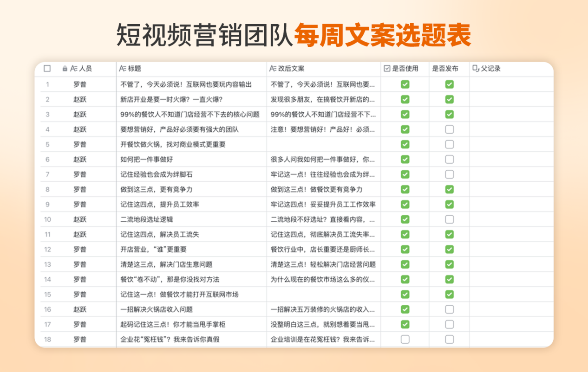This screenshot has height=372, width=588.
Task: Disable 是否使用 checkbox in row 9
Action: [405, 204]
